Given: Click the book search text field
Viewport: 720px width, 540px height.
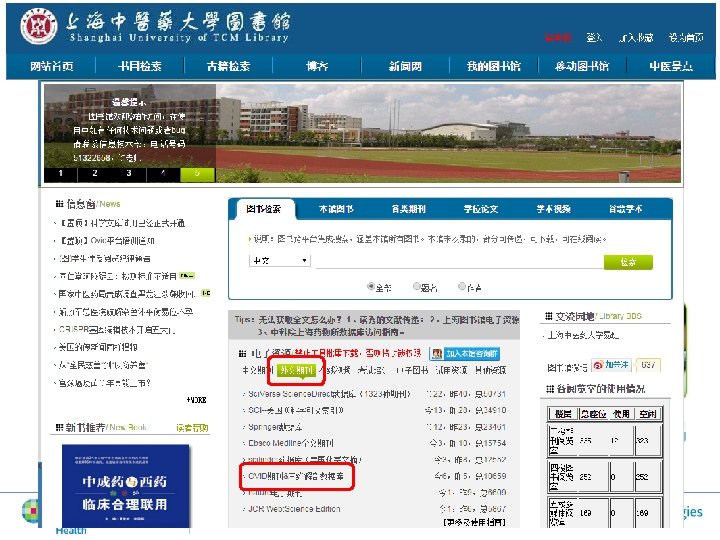Looking at the screenshot, I should [x=459, y=262].
